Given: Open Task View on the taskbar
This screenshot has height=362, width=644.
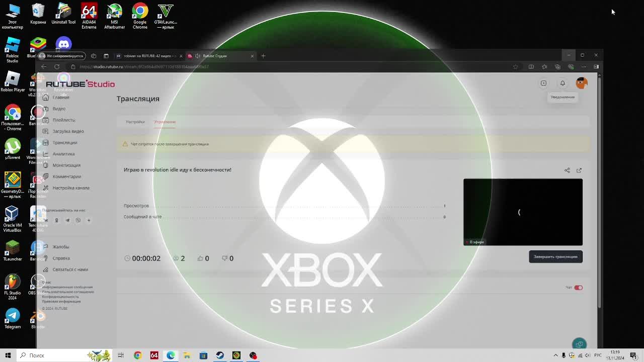Looking at the screenshot, I should click(x=121, y=355).
